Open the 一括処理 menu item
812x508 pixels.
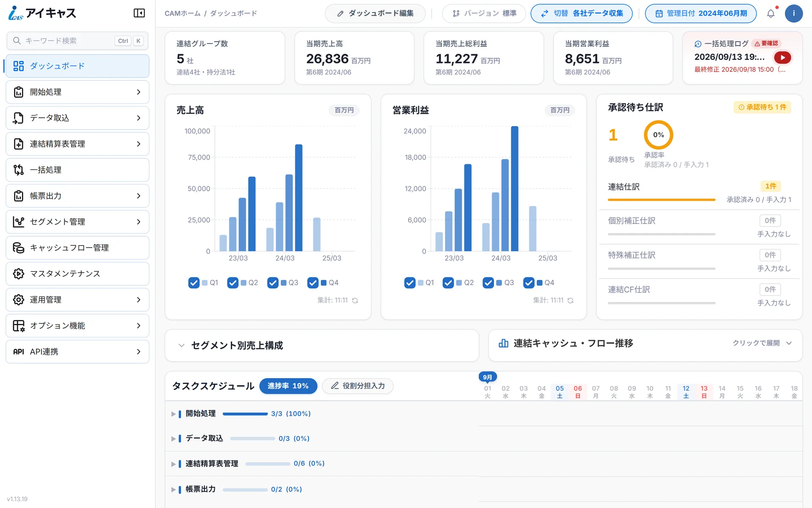(x=77, y=170)
